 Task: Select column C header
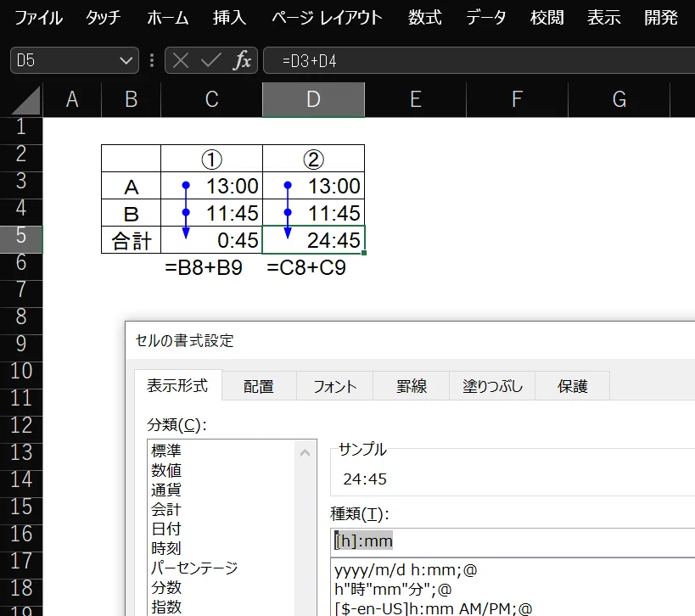(x=211, y=99)
